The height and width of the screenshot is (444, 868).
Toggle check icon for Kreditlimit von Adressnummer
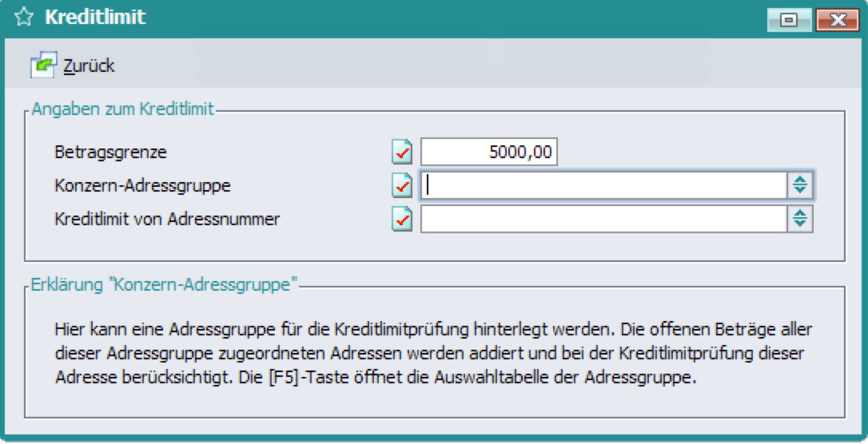click(402, 219)
